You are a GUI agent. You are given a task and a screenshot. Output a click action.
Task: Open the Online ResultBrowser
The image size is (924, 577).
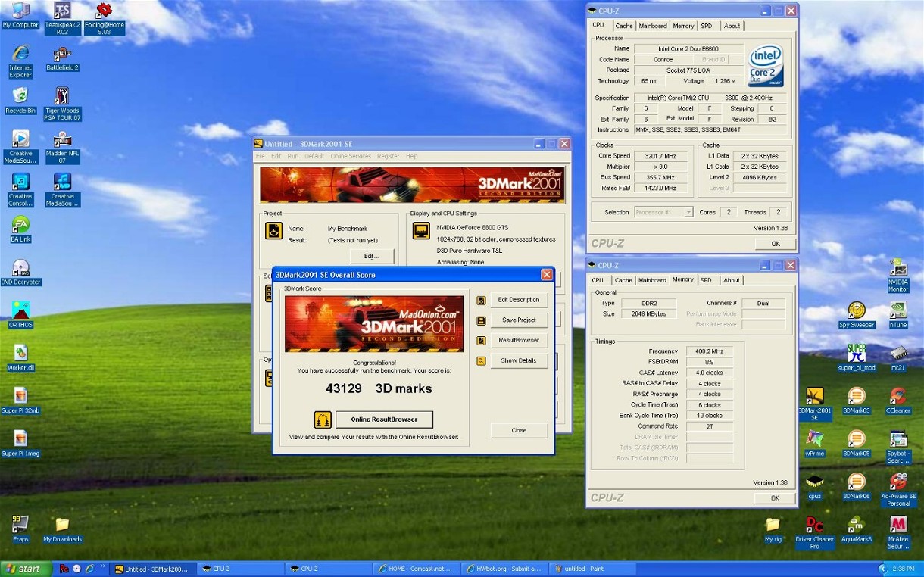click(x=384, y=419)
